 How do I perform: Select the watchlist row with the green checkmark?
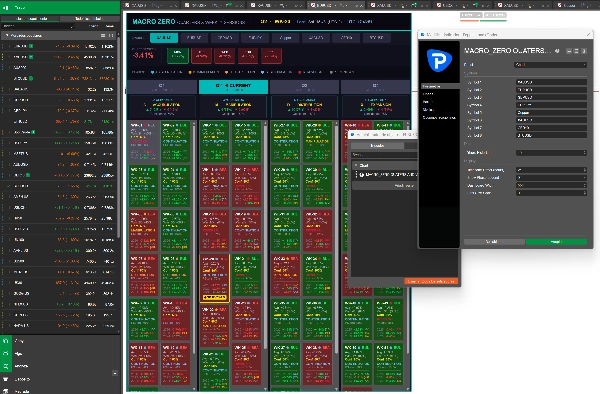(59, 186)
